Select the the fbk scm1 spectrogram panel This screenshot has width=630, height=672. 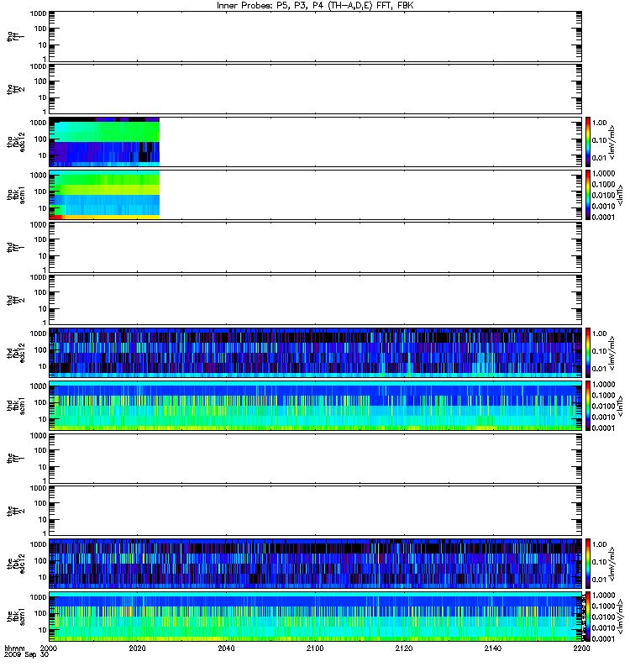315,616
